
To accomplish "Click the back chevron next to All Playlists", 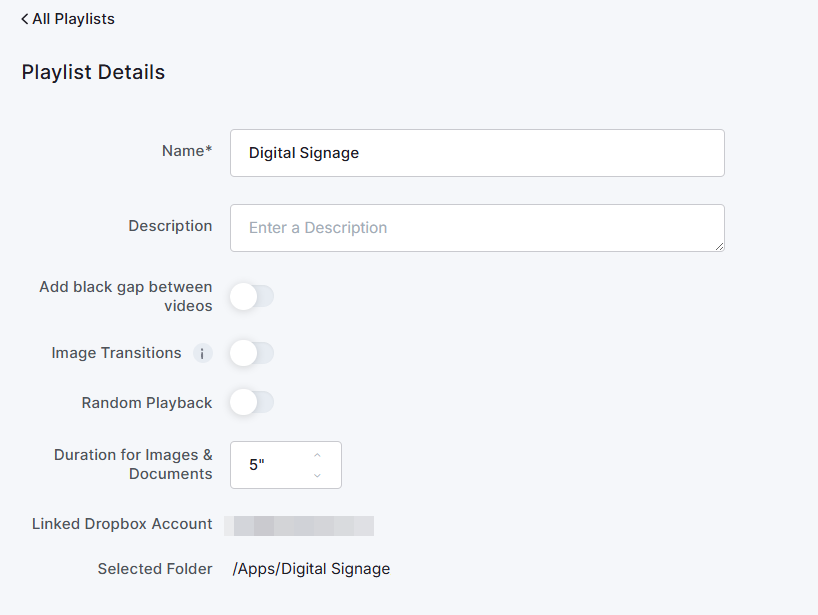I will (24, 18).
